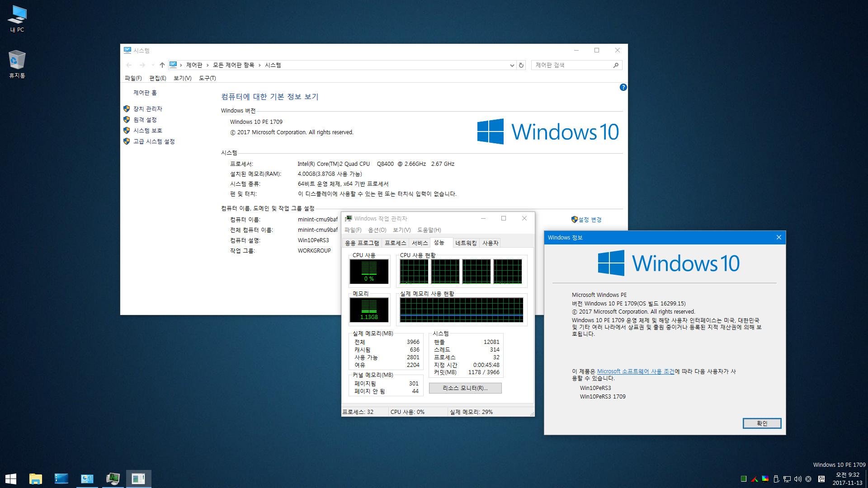Expand the address bar history dropdown
Viewport: 868px width, 488px height.
pos(512,65)
